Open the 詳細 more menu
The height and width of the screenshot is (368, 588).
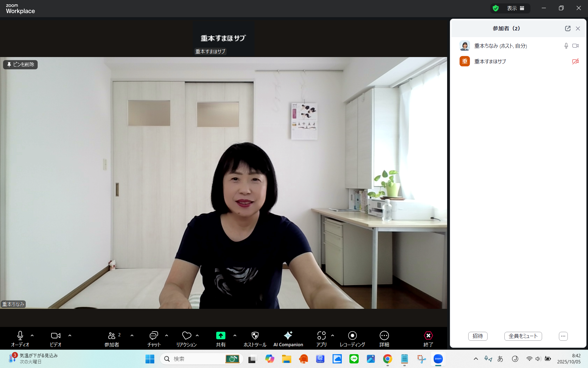pyautogui.click(x=384, y=335)
